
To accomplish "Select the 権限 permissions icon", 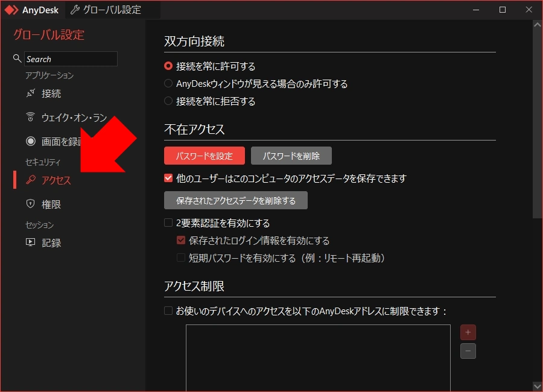I will (x=30, y=204).
